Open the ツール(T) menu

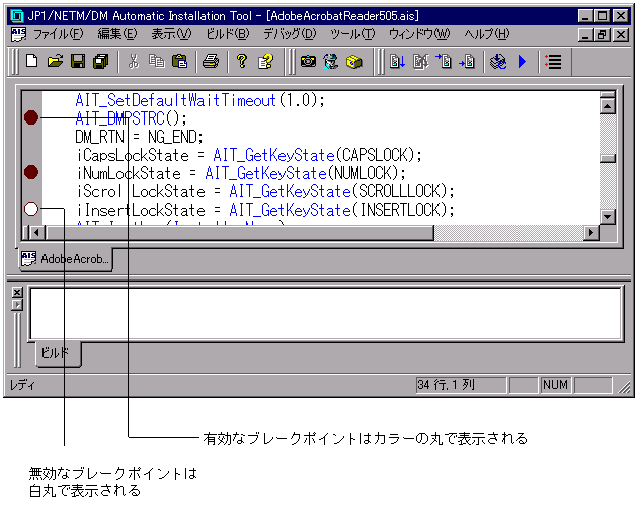pos(352,34)
